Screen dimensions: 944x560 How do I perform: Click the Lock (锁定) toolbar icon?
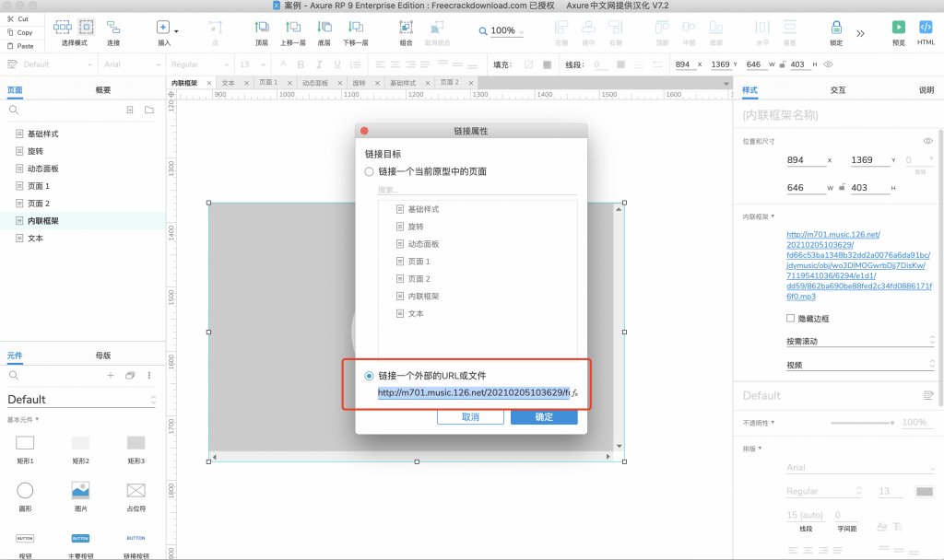pos(836,28)
